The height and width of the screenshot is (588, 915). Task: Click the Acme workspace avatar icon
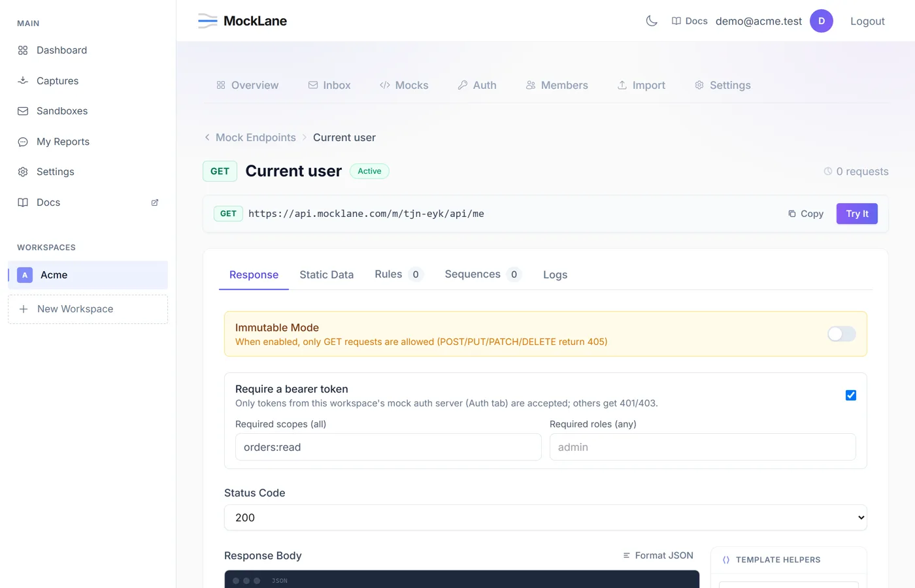point(25,275)
